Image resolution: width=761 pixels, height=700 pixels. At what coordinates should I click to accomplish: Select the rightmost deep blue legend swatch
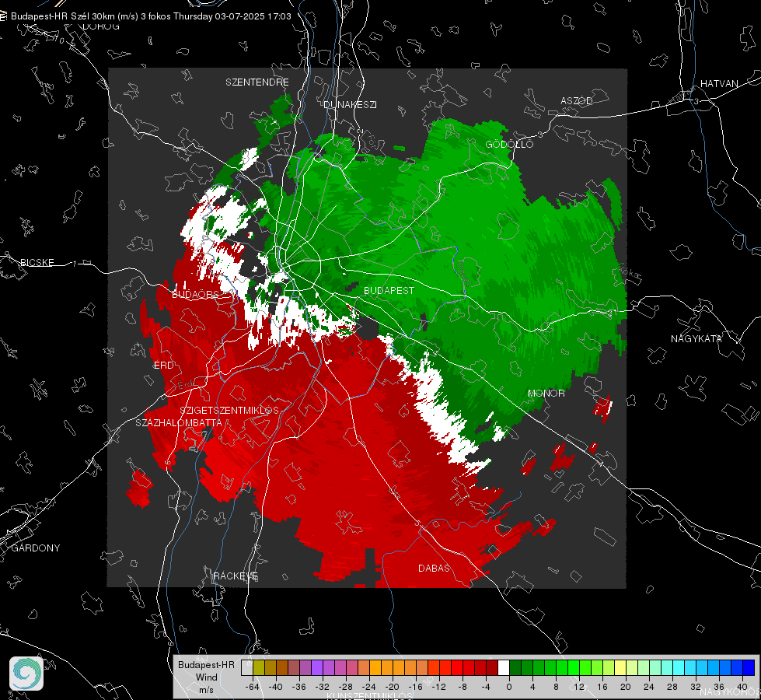[749, 667]
